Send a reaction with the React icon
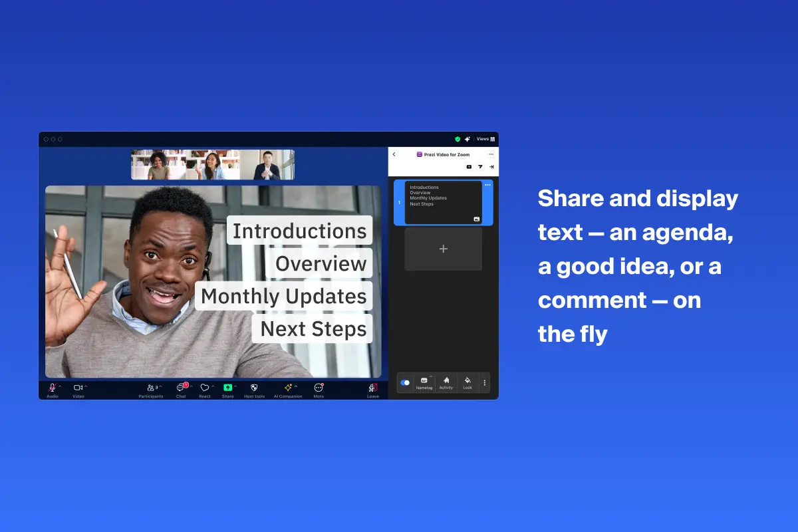 tap(203, 387)
